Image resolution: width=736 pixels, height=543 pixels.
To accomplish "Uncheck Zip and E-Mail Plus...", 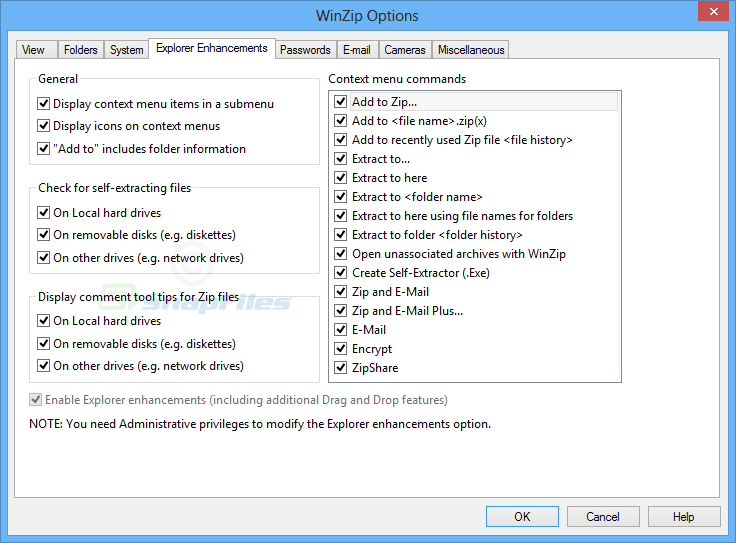I will pos(341,311).
